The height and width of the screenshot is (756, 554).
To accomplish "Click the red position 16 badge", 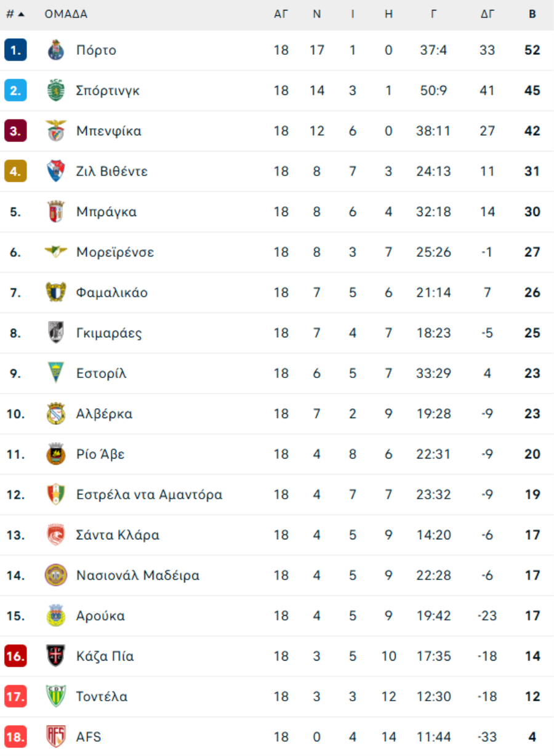I will tap(15, 656).
